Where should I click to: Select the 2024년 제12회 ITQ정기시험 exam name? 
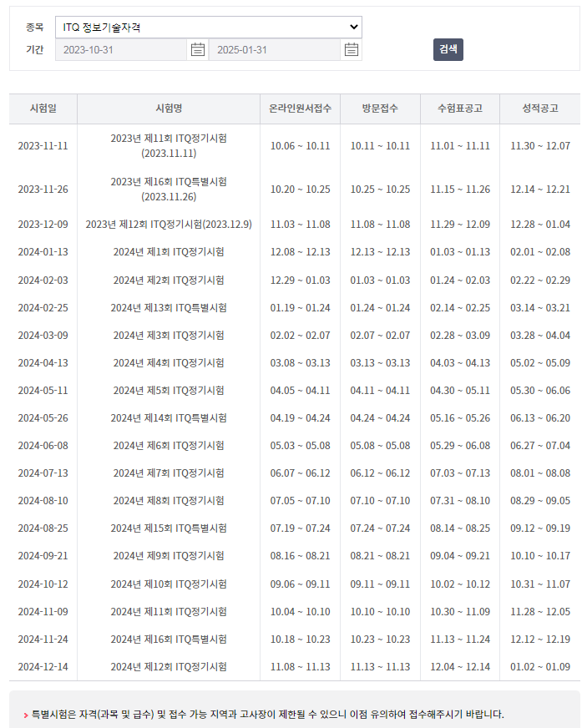point(169,667)
